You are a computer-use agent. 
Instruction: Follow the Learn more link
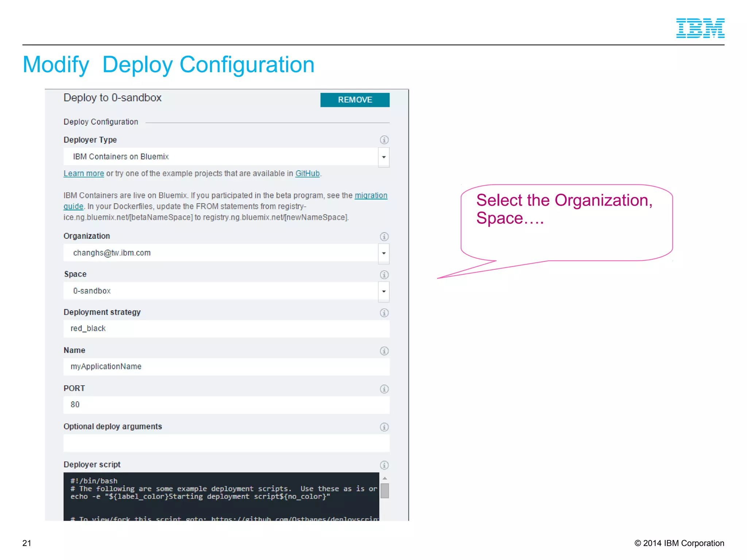(84, 174)
